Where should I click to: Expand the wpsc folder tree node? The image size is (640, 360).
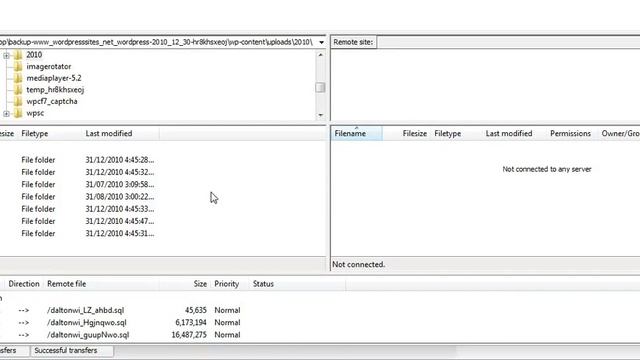[x=6, y=113]
